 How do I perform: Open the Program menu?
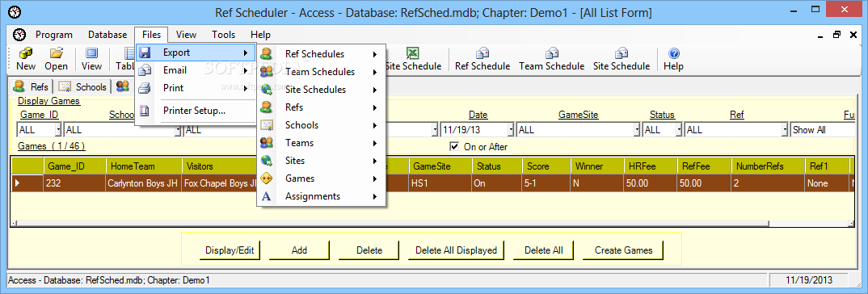tap(54, 35)
